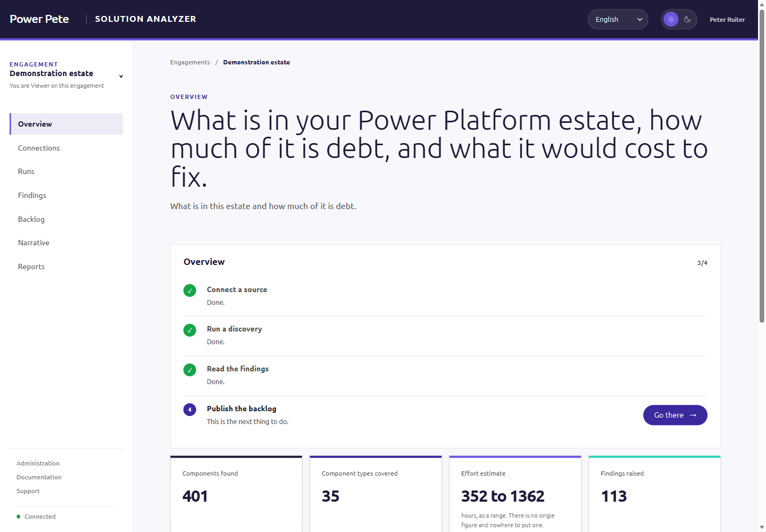Click step 4 badge beside Publish the backlog
Screen dimensions: 766x532
coord(190,410)
